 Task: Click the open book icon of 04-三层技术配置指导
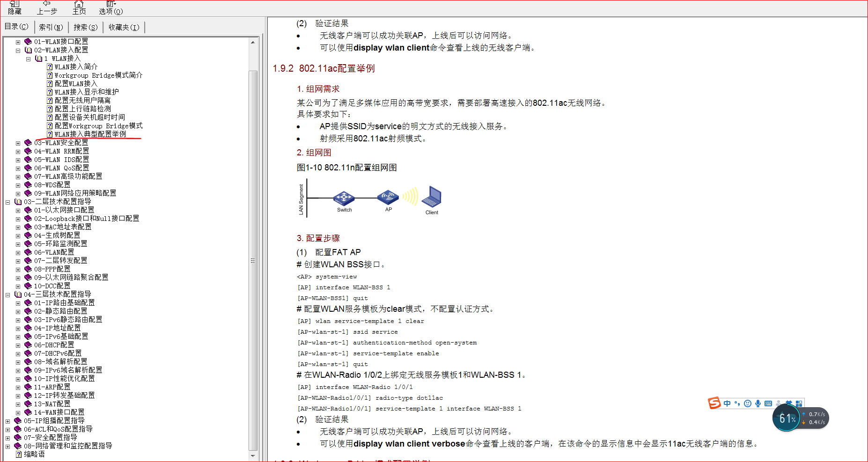(18, 294)
